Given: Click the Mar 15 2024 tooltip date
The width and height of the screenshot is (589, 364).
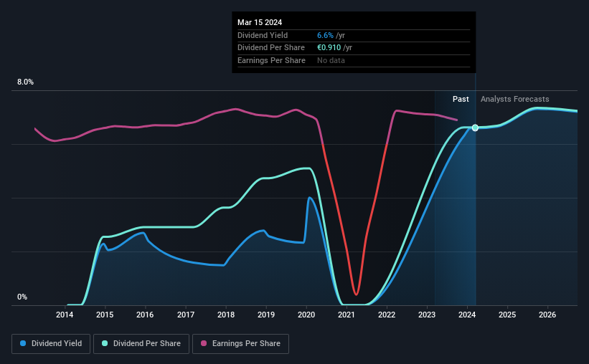Looking at the screenshot, I should click(260, 22).
